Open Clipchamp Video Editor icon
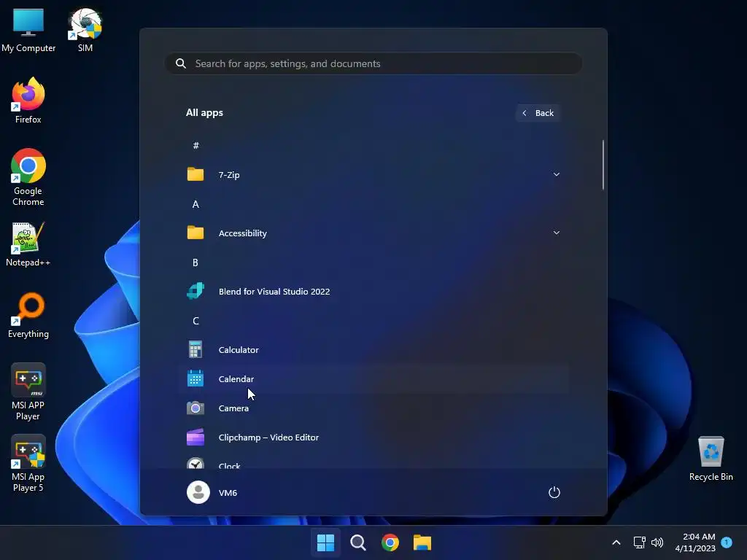 tap(196, 437)
